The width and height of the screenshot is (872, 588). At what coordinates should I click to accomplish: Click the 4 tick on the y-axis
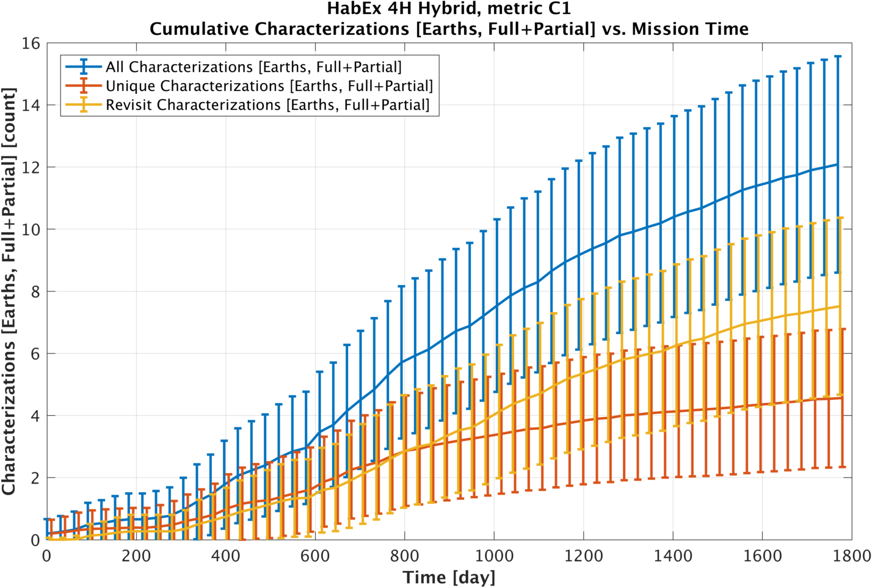35,416
